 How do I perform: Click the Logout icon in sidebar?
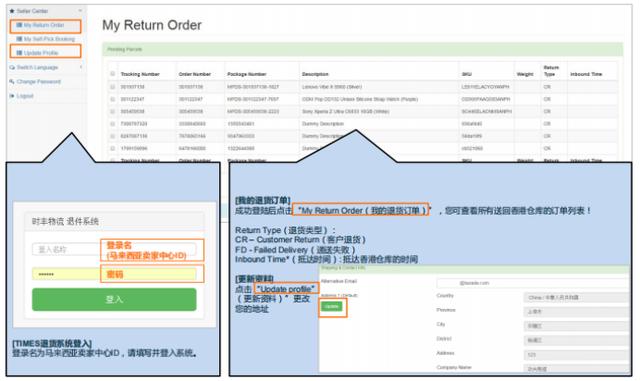(12, 96)
